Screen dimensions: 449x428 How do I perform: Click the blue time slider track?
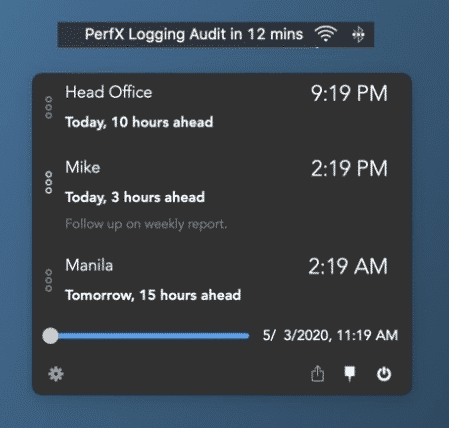coord(153,336)
